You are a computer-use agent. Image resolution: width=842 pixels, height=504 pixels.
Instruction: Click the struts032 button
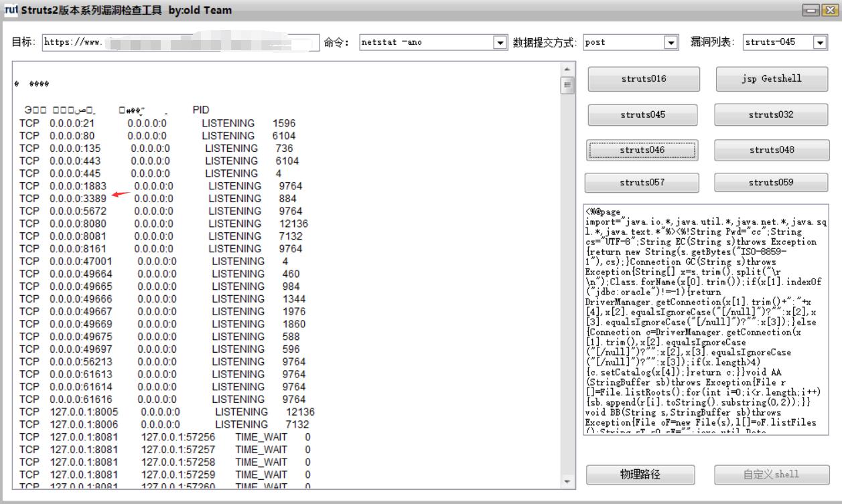(771, 115)
